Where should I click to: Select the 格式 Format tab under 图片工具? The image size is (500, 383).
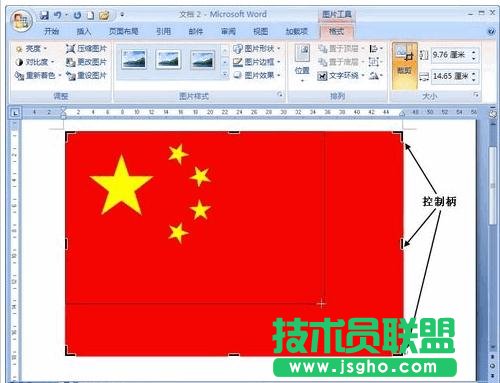(336, 32)
